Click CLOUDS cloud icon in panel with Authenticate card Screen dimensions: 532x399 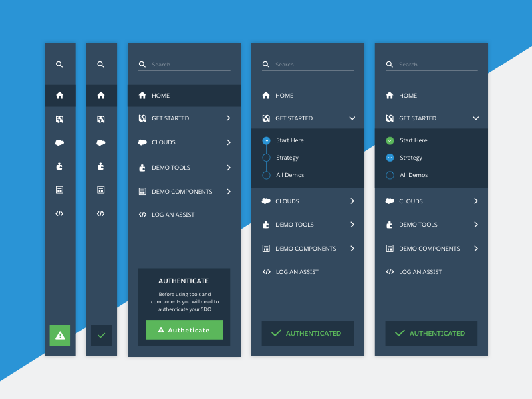[x=142, y=142]
